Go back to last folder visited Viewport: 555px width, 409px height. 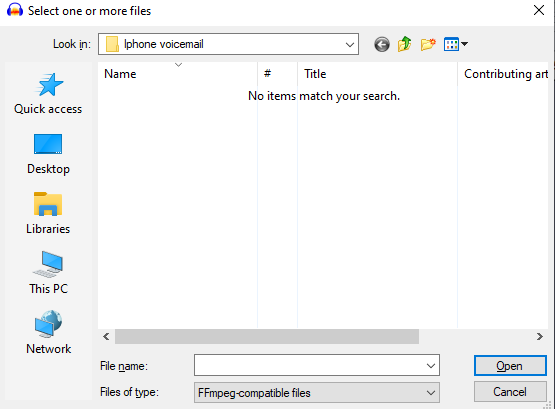coord(382,45)
